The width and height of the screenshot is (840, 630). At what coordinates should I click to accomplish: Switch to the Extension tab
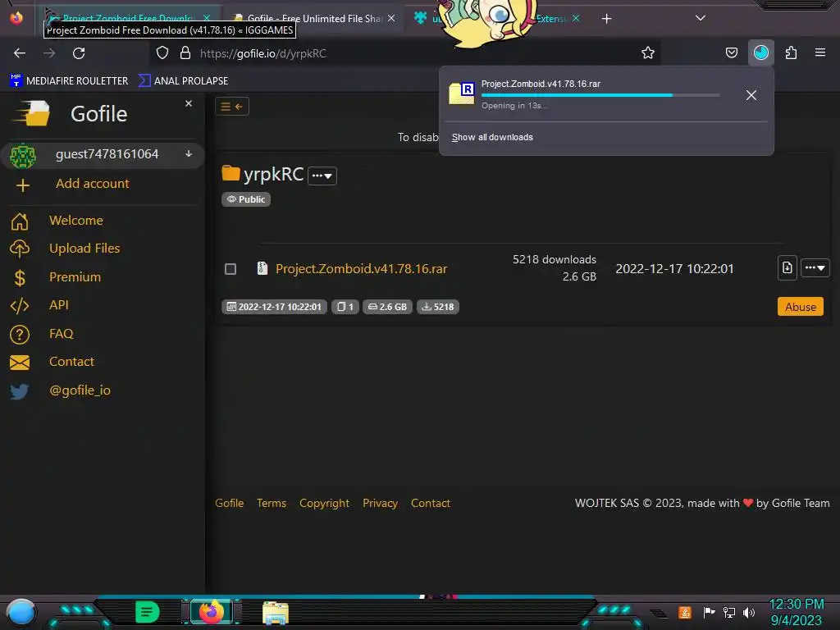pos(551,19)
